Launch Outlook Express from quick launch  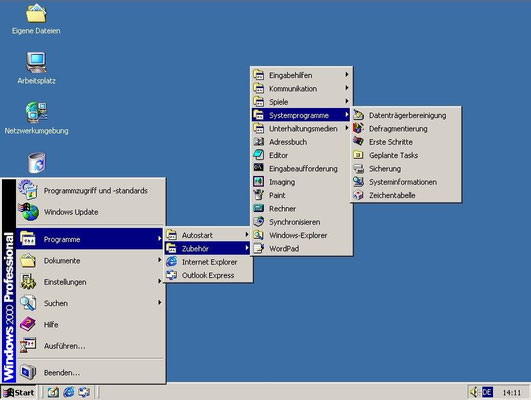click(84, 392)
